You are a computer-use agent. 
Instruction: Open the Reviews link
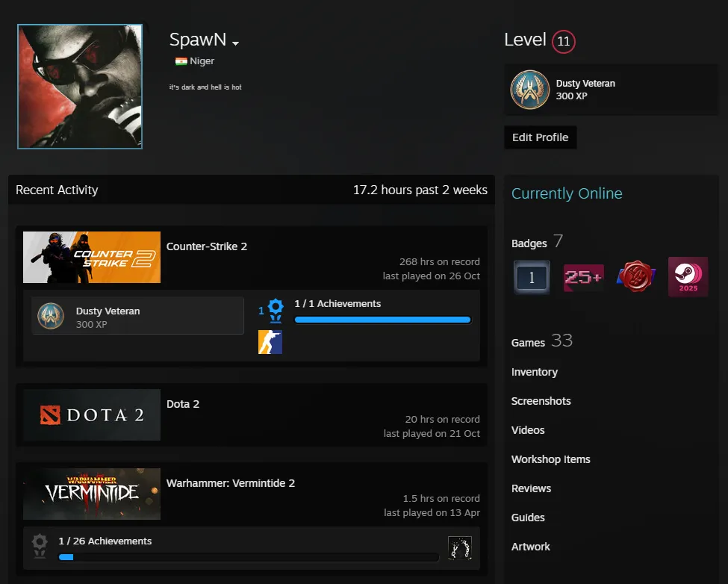[x=531, y=489]
